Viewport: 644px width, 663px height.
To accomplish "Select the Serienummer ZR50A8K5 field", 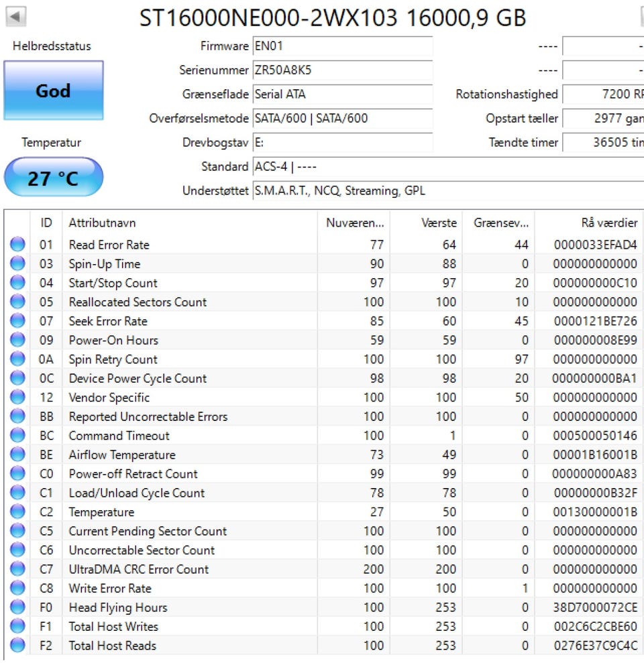I will (342, 70).
